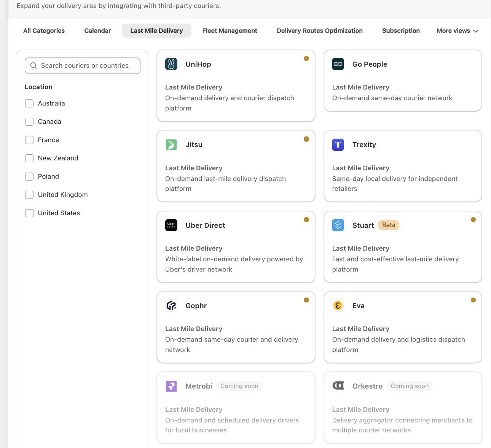Open the Uber Direct courier title
This screenshot has height=448, width=491.
(x=205, y=226)
